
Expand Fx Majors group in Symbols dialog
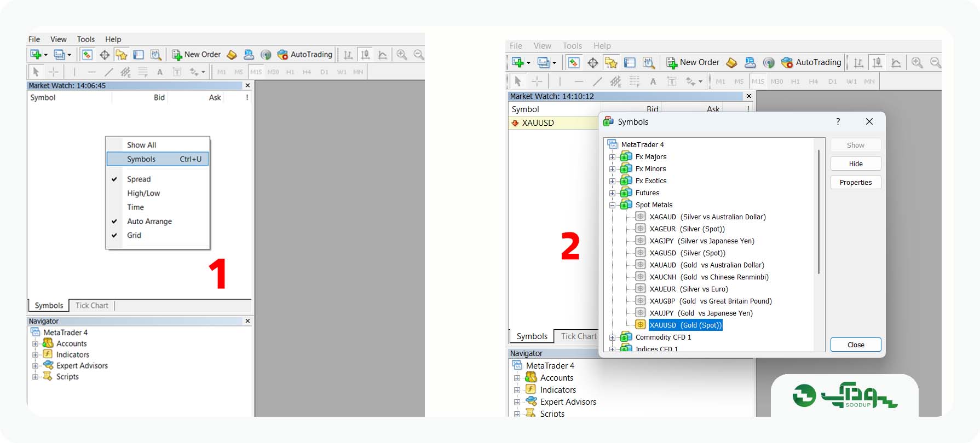[x=613, y=157]
